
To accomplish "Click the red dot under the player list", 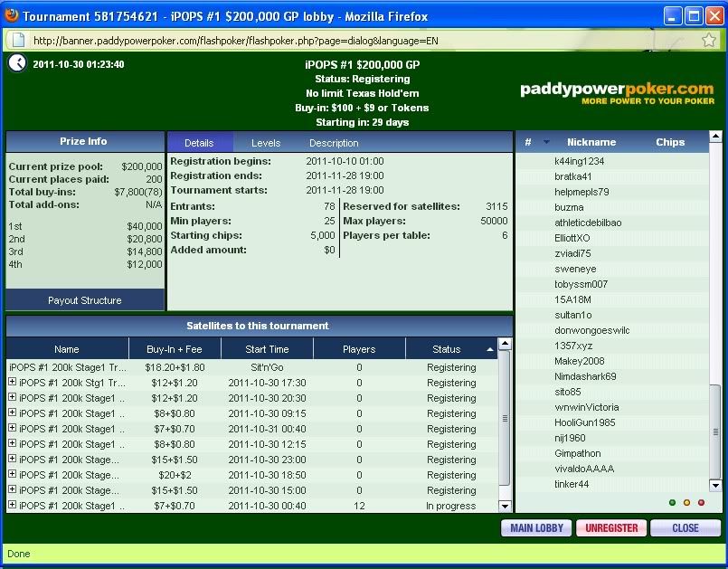I will click(701, 503).
